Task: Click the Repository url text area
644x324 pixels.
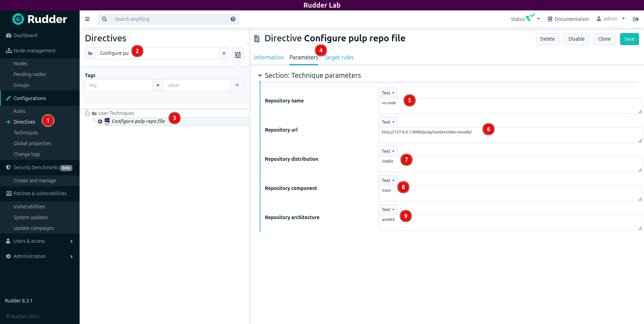Action: tap(510, 135)
